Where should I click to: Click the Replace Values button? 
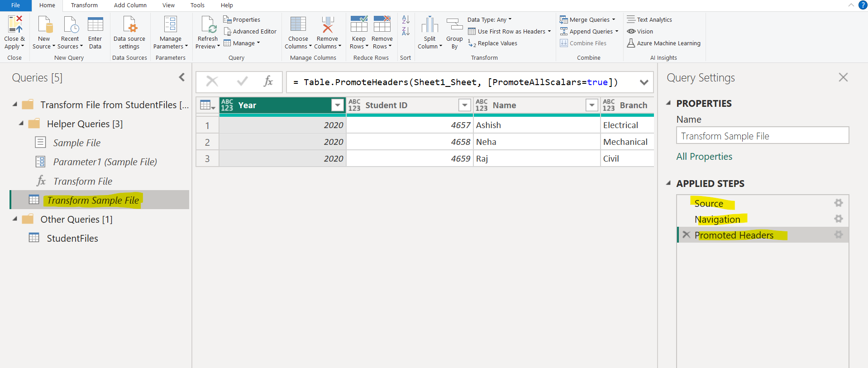(493, 43)
